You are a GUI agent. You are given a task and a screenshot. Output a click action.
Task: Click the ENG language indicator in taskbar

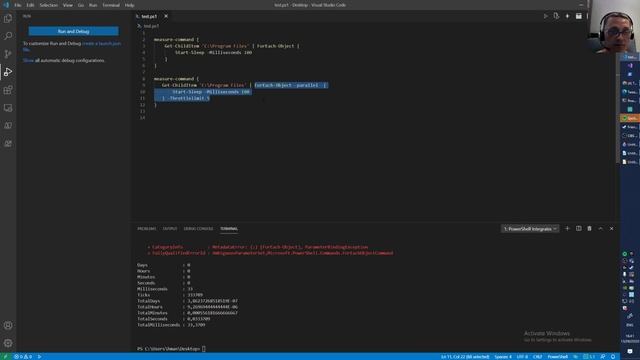pyautogui.click(x=630, y=325)
